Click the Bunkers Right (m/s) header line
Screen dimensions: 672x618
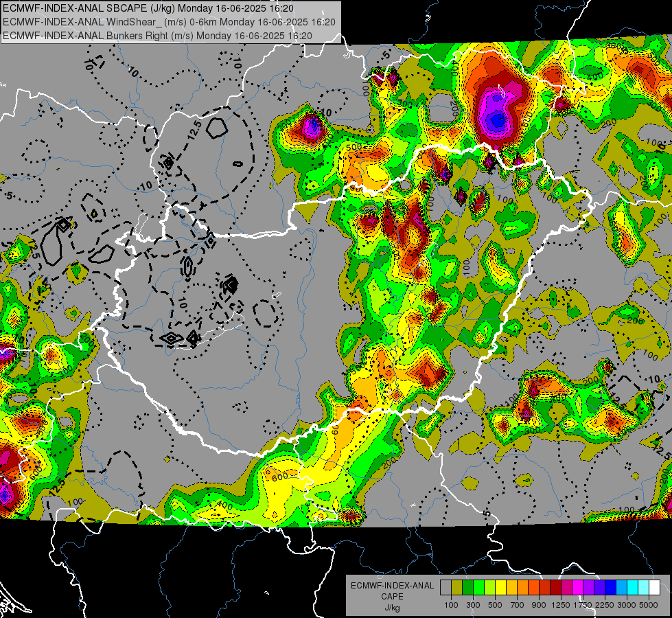point(157,36)
